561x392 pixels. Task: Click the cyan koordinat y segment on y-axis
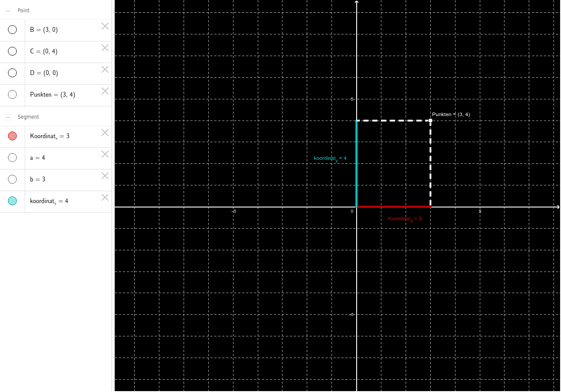click(357, 163)
